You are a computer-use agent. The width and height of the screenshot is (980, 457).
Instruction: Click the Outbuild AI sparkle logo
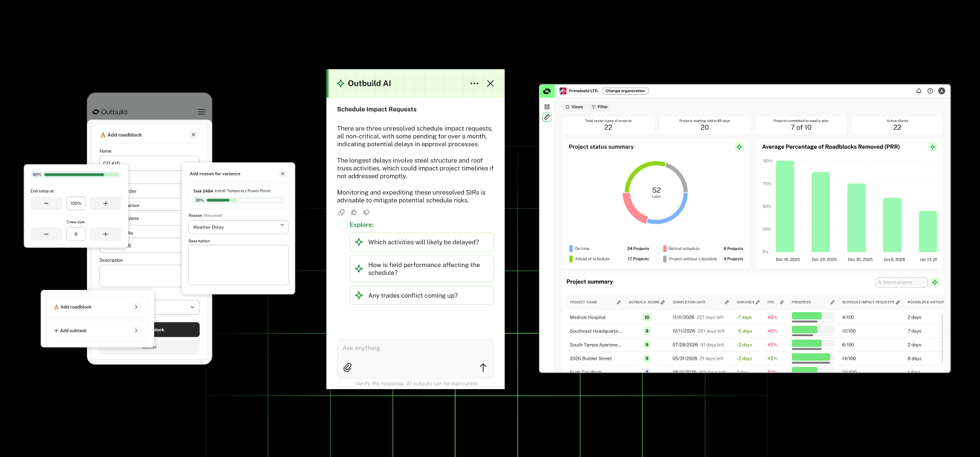click(x=340, y=84)
